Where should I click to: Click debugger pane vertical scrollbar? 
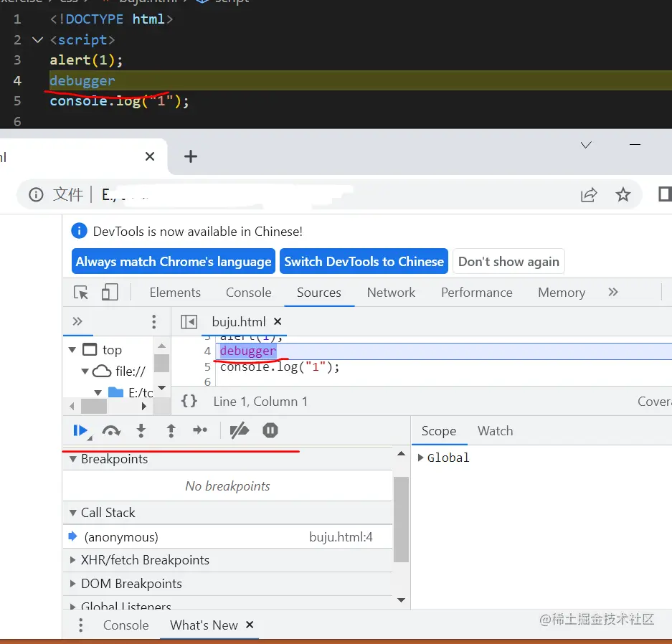pyautogui.click(x=401, y=519)
